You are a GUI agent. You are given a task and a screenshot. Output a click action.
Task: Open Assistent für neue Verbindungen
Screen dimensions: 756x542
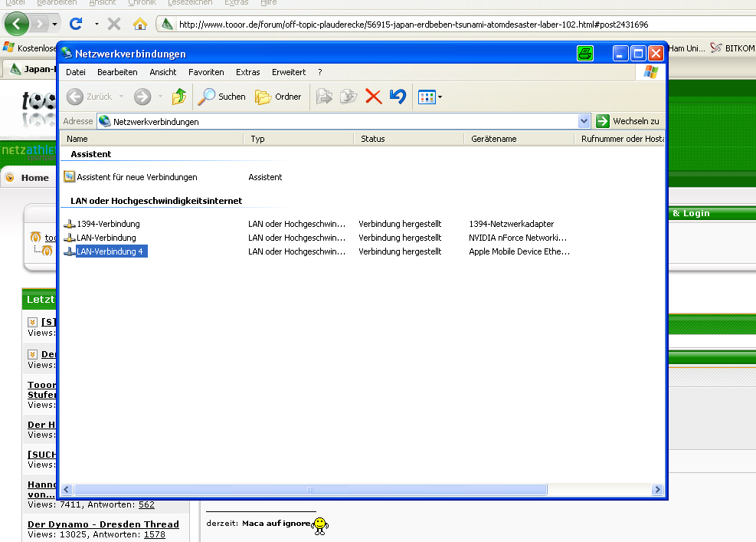click(136, 177)
